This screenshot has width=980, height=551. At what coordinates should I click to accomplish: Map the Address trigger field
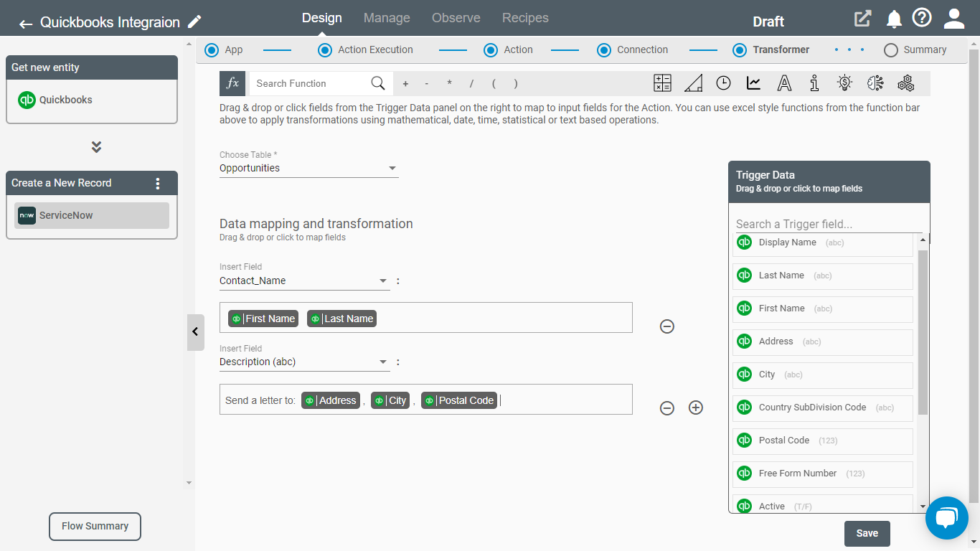[823, 342]
